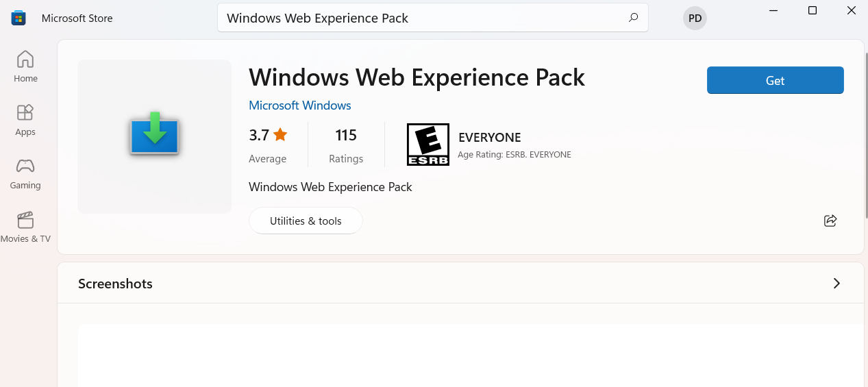
Task: Click the vertical scrollbar on right edge
Action: (x=865, y=137)
